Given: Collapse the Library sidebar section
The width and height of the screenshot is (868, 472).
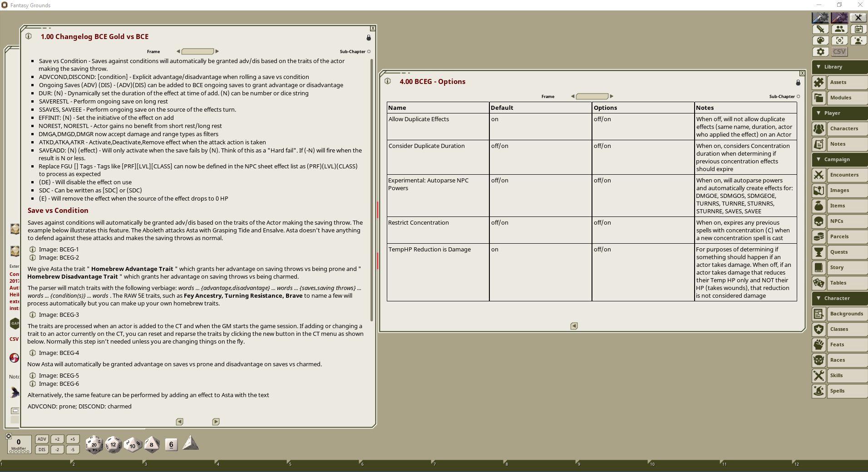Looking at the screenshot, I should tap(839, 67).
